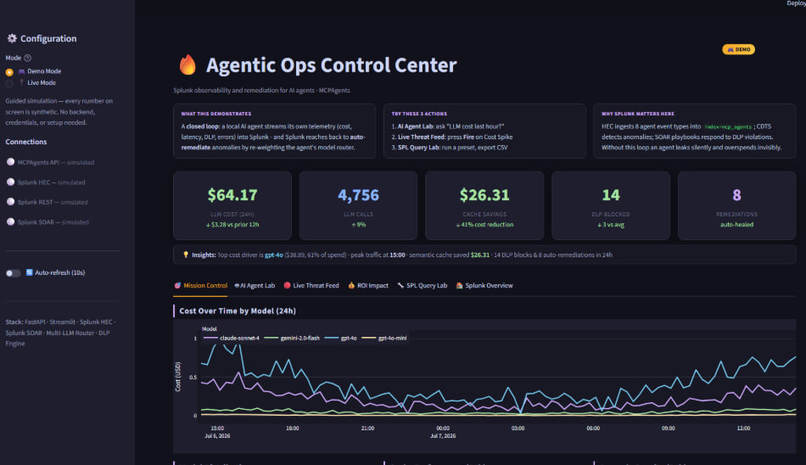Click the 8 remediations metric card

click(x=737, y=206)
